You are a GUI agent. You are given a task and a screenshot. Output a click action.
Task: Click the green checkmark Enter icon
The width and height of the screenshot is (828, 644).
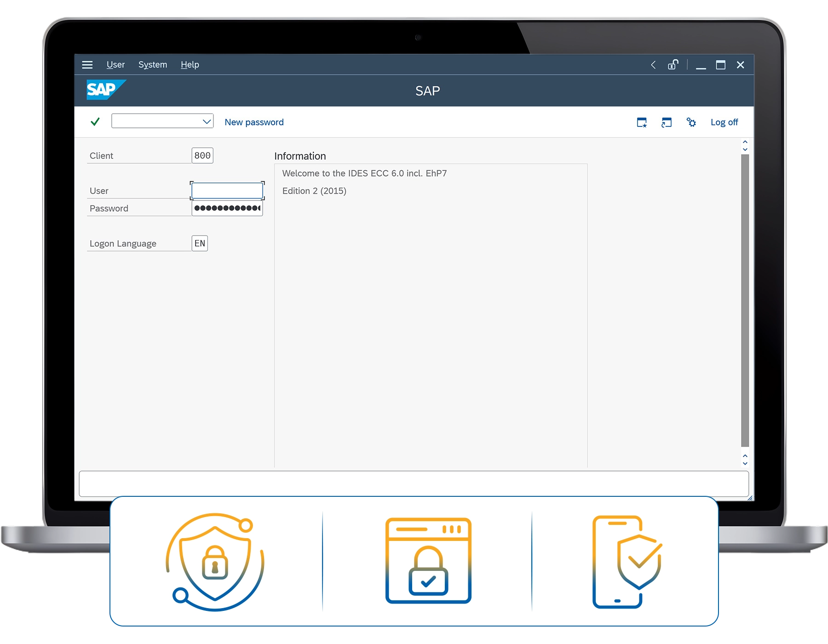tap(95, 122)
